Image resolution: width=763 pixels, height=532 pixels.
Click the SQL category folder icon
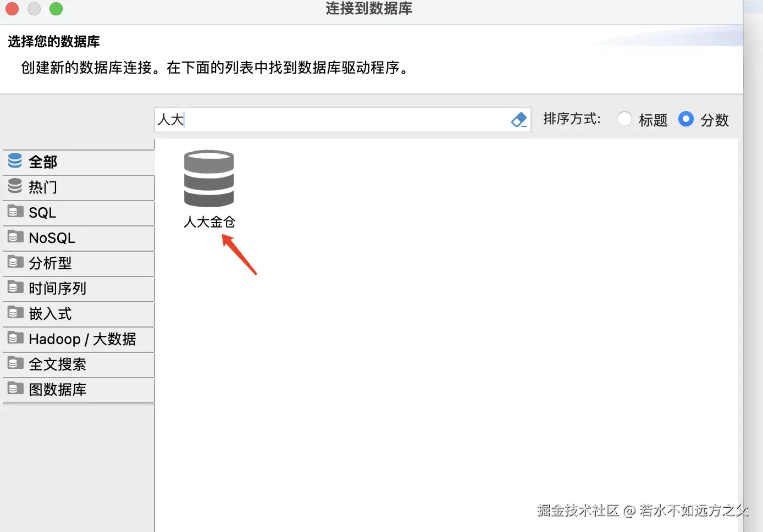click(15, 211)
